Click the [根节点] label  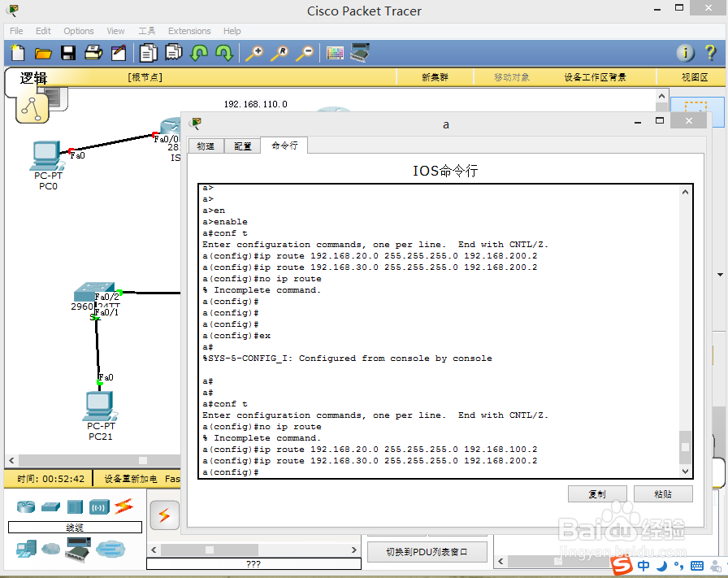pyautogui.click(x=145, y=77)
